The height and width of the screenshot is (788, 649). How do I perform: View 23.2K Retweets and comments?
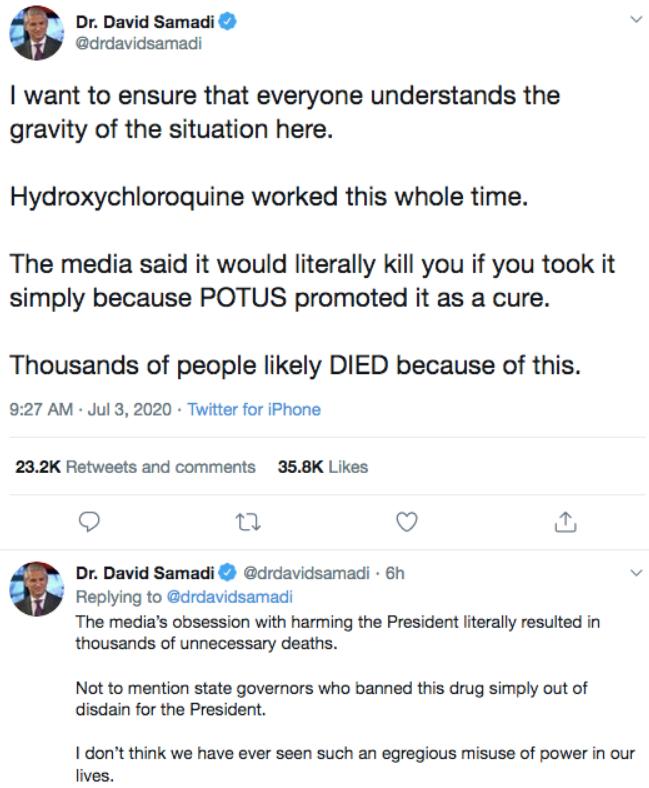[x=135, y=466]
